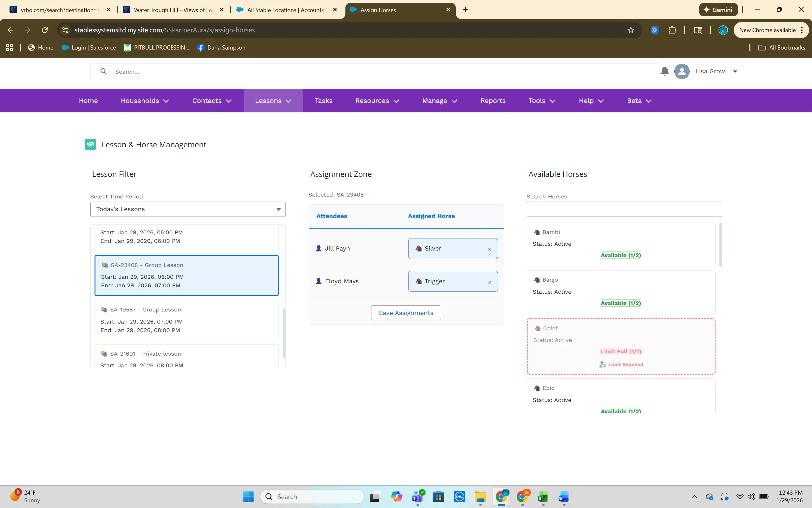Open the Windows Start menu
Viewport: 812px width, 508px height.
pos(248,497)
